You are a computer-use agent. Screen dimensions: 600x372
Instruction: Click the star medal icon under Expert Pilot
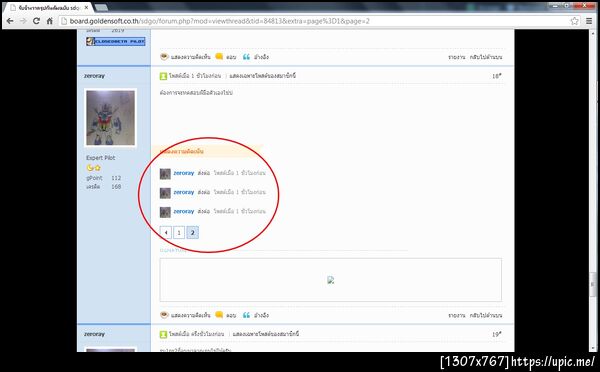tap(98, 168)
